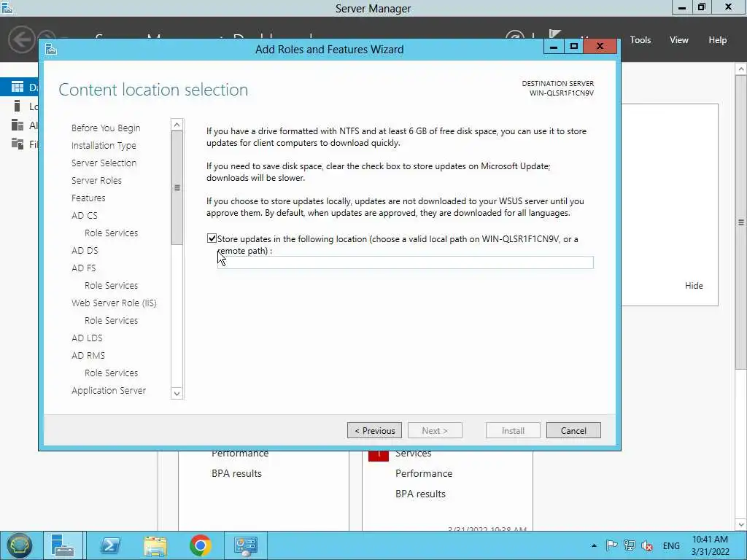Select Role Services under Web Server Role
747x560 pixels.
click(x=112, y=321)
